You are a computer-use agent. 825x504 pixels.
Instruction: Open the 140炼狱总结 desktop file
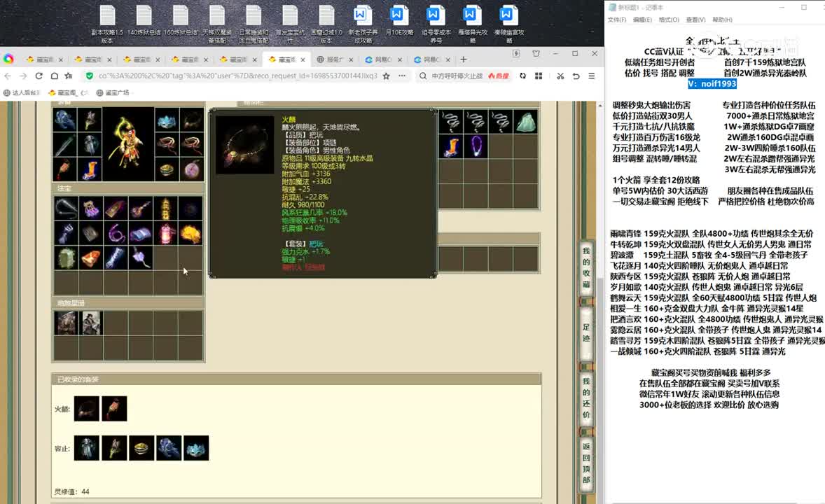coord(144,21)
